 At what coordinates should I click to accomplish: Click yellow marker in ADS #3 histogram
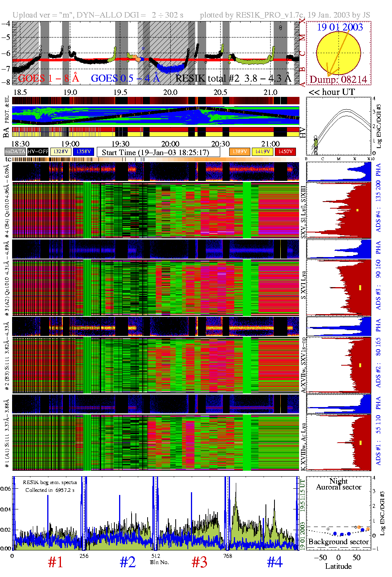(360, 288)
